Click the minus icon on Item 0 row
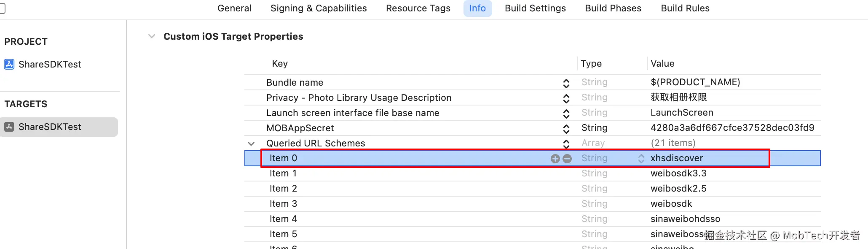This screenshot has width=868, height=249. pos(567,159)
